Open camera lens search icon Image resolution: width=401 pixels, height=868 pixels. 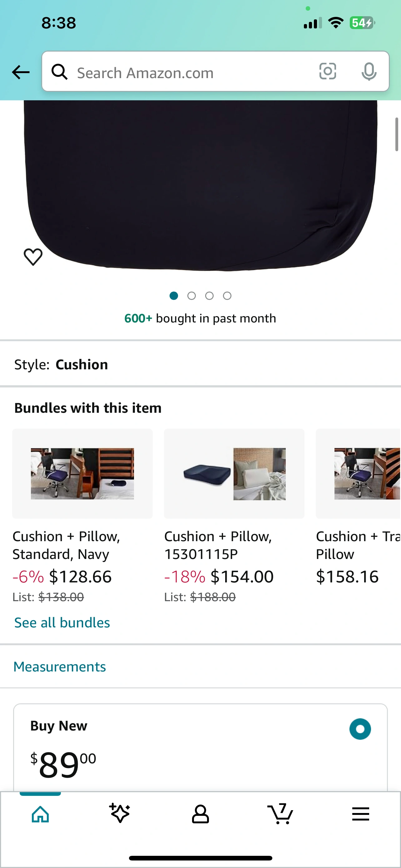click(327, 72)
